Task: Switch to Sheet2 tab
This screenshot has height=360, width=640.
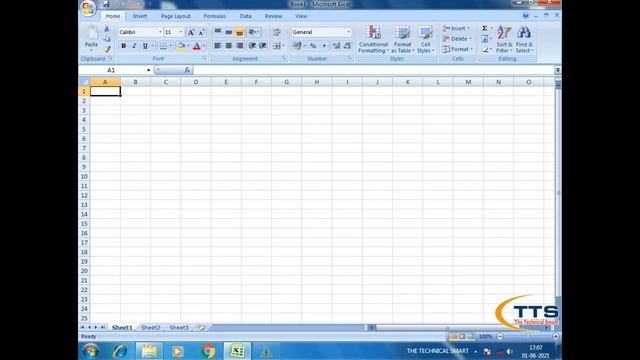Action: click(151, 327)
